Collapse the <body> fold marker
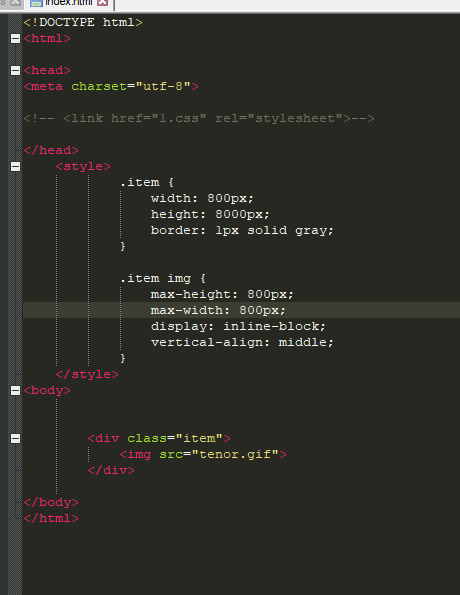Image resolution: width=460 pixels, height=595 pixels. click(15, 390)
